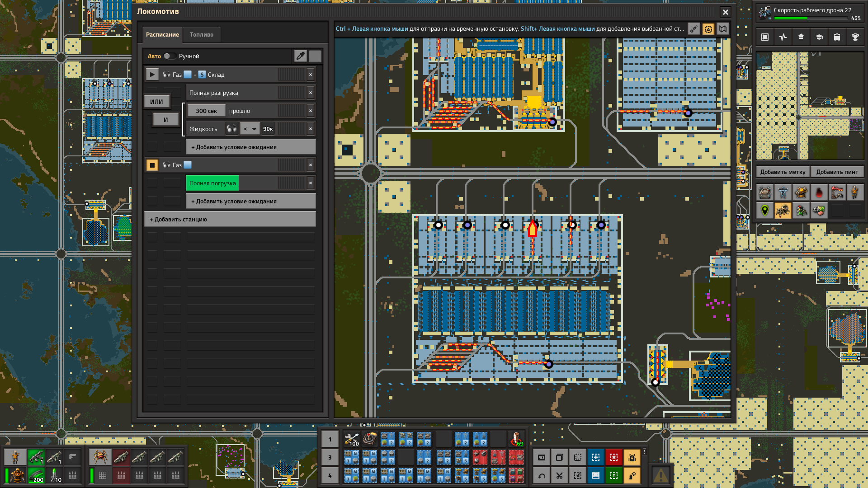Select the scissors cut tool
This screenshot has width=868, height=488.
560,475
